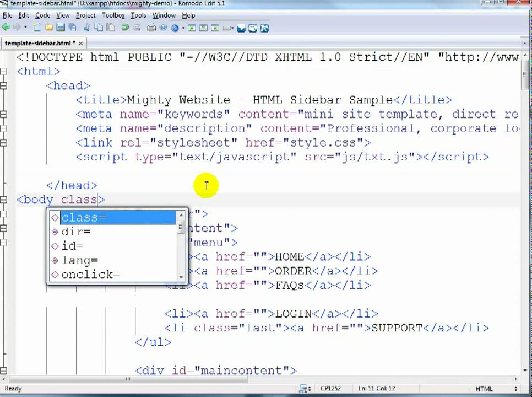The width and height of the screenshot is (532, 397).
Task: Click CP1252 encoding in status bar
Action: tap(330, 388)
